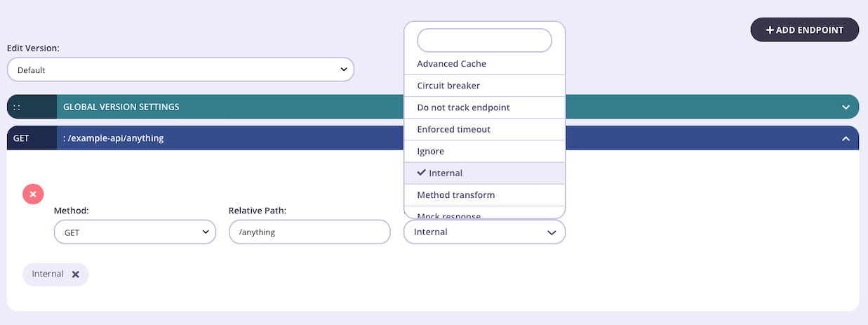Collapse the GET /example-api/anything endpoint
This screenshot has height=325, width=868.
pos(846,138)
